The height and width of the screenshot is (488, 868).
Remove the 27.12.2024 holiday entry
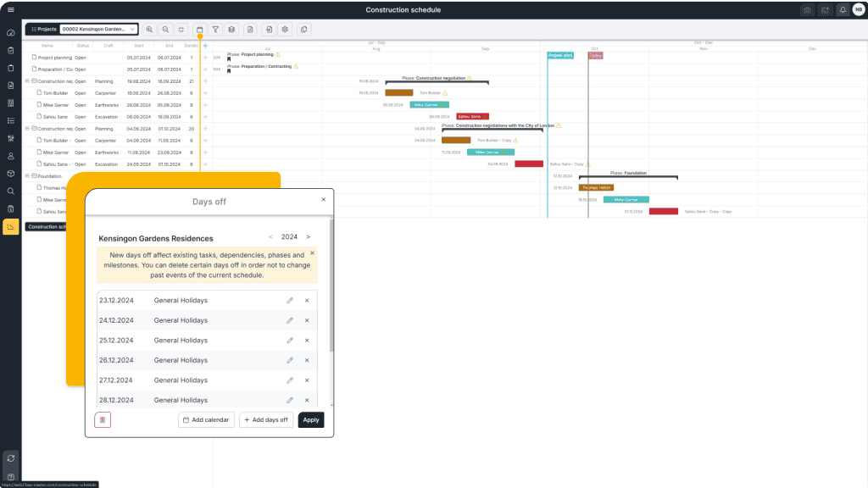click(307, 380)
